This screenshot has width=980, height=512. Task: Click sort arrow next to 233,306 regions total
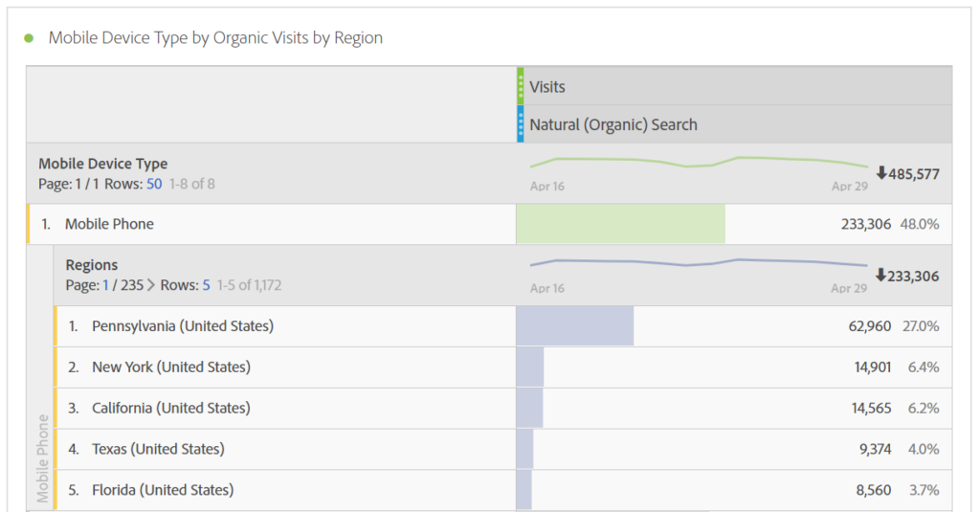coord(881,276)
